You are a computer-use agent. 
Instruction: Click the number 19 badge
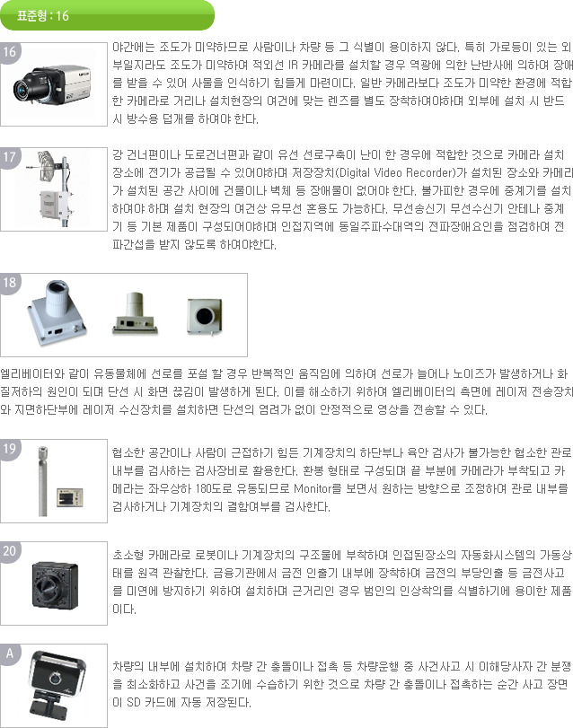[9, 449]
